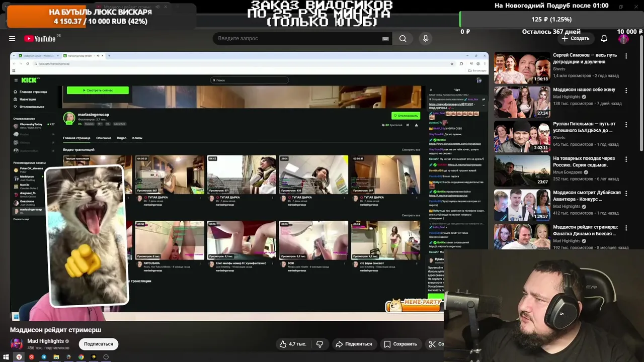Go to the YouTube home logo
The width and height of the screenshot is (644, 362).
coord(40,39)
